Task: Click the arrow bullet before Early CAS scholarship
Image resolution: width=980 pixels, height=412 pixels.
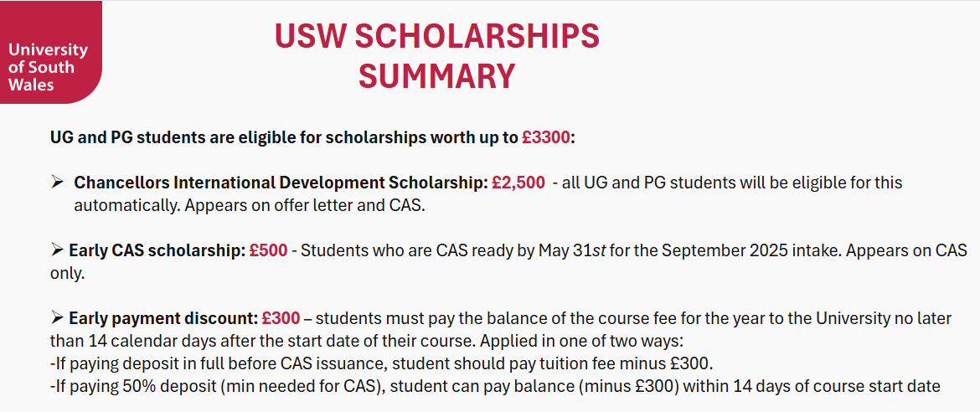Action: pyautogui.click(x=57, y=251)
